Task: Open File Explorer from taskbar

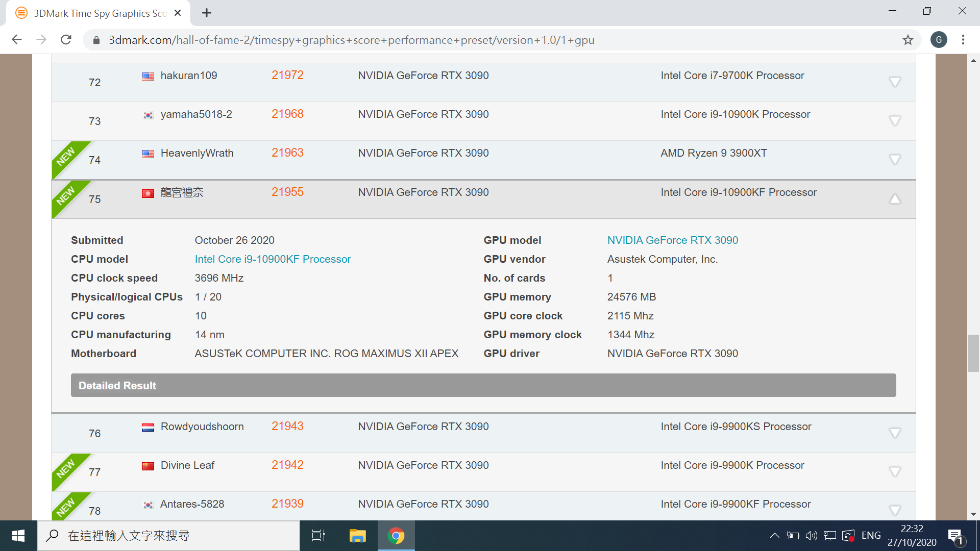Action: (357, 536)
